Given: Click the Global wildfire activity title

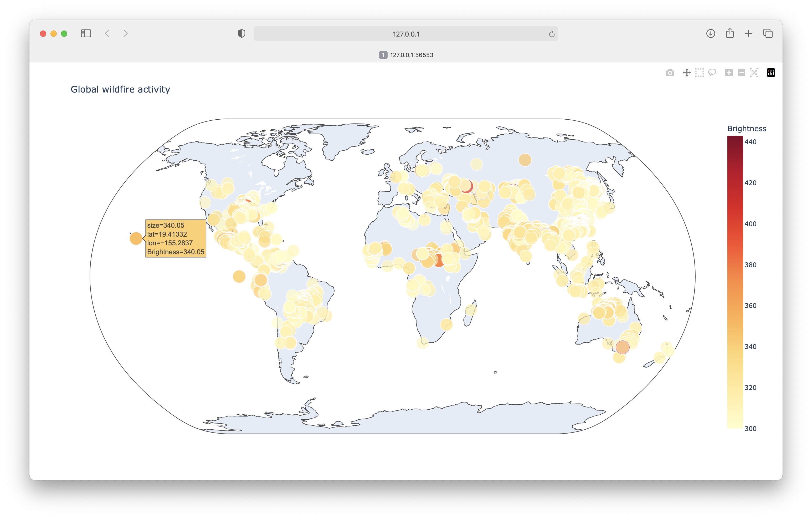Looking at the screenshot, I should (x=120, y=89).
